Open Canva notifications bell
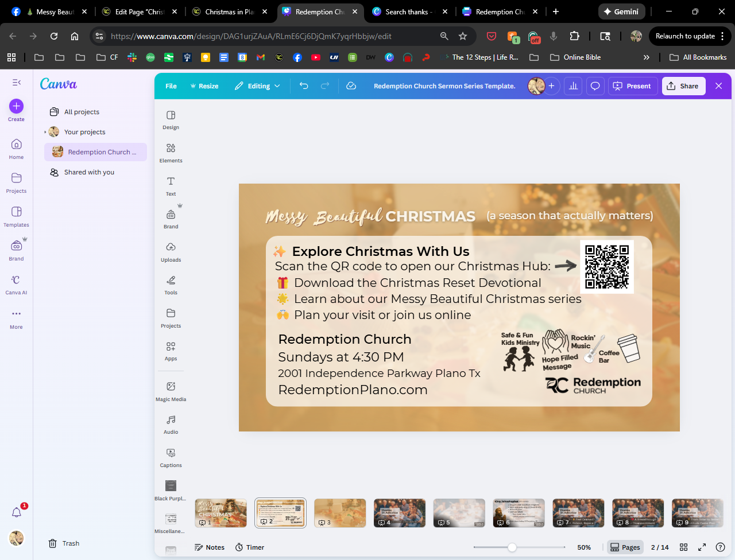The height and width of the screenshot is (560, 735). (17, 512)
